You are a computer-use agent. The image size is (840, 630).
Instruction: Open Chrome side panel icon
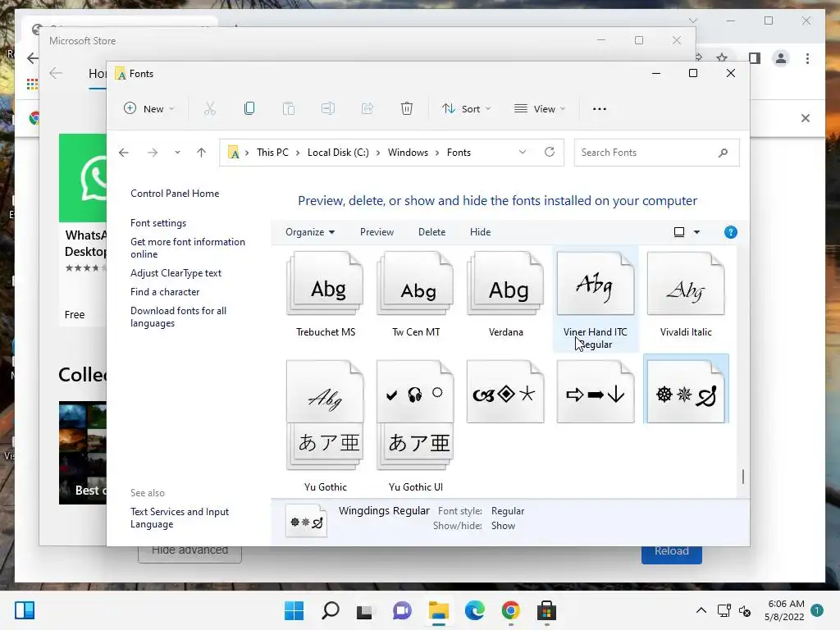tap(755, 58)
